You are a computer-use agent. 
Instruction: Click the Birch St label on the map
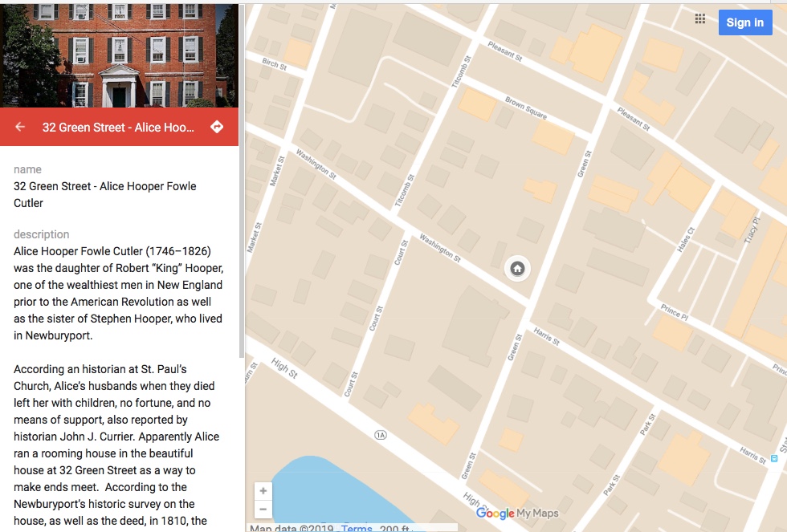point(274,63)
